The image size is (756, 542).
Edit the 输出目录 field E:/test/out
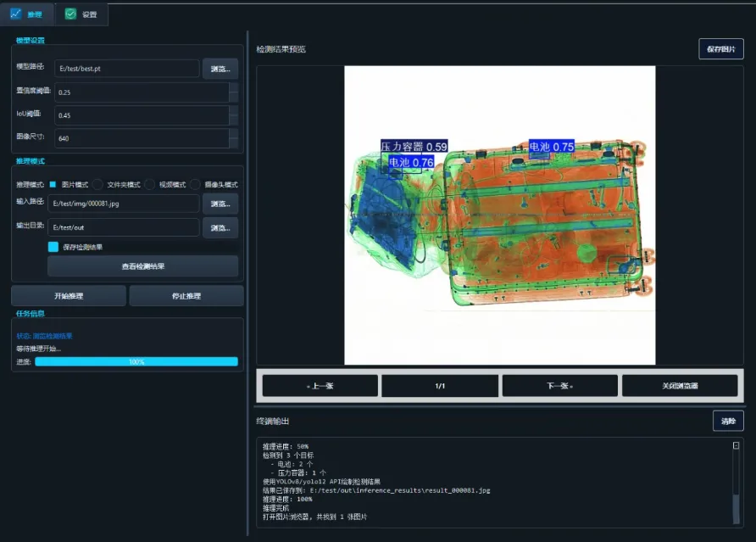[x=124, y=227]
